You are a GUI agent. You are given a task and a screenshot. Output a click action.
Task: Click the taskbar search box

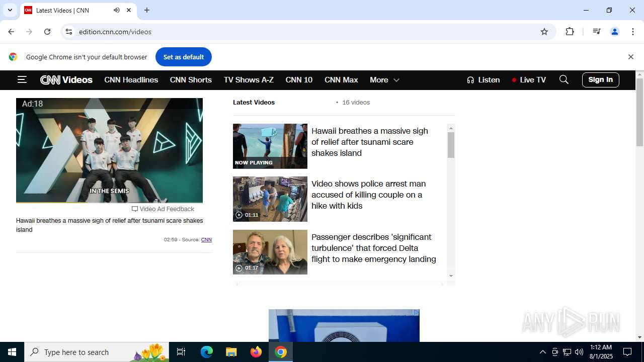click(97, 352)
